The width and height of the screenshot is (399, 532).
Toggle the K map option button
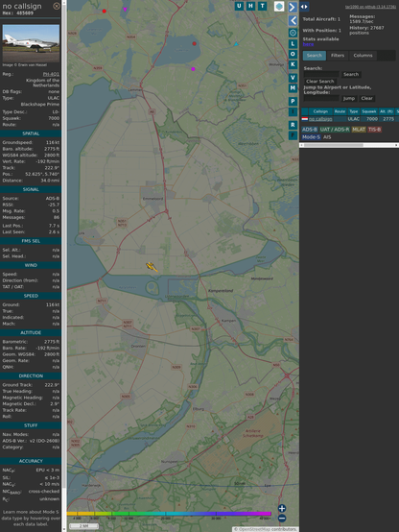click(x=293, y=64)
